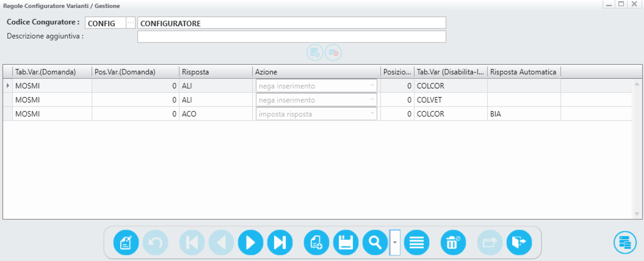Image resolution: width=644 pixels, height=261 pixels.
Task: Click the new document icon with plus
Action: [x=317, y=243]
